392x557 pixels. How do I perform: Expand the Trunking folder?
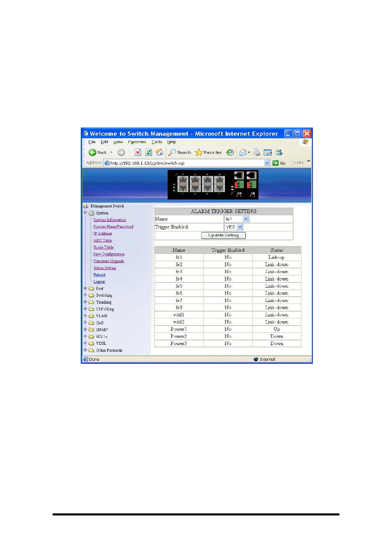pyautogui.click(x=85, y=302)
